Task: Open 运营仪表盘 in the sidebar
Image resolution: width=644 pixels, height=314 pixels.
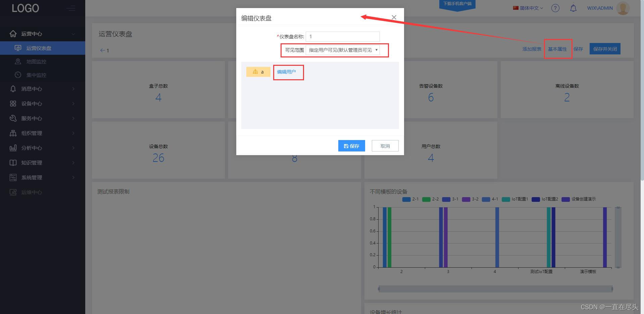Action: (x=43, y=48)
